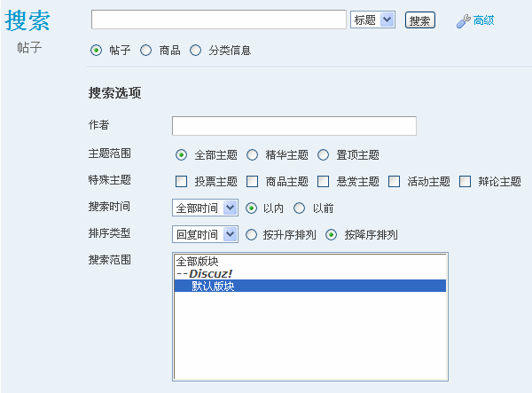
Task: Expand the 全部时间 time dropdown
Action: (x=205, y=208)
